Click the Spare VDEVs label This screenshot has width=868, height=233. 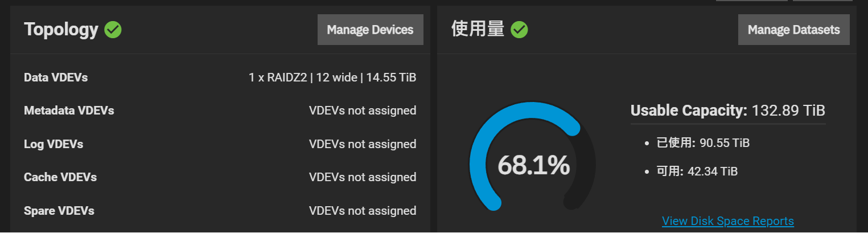click(59, 211)
